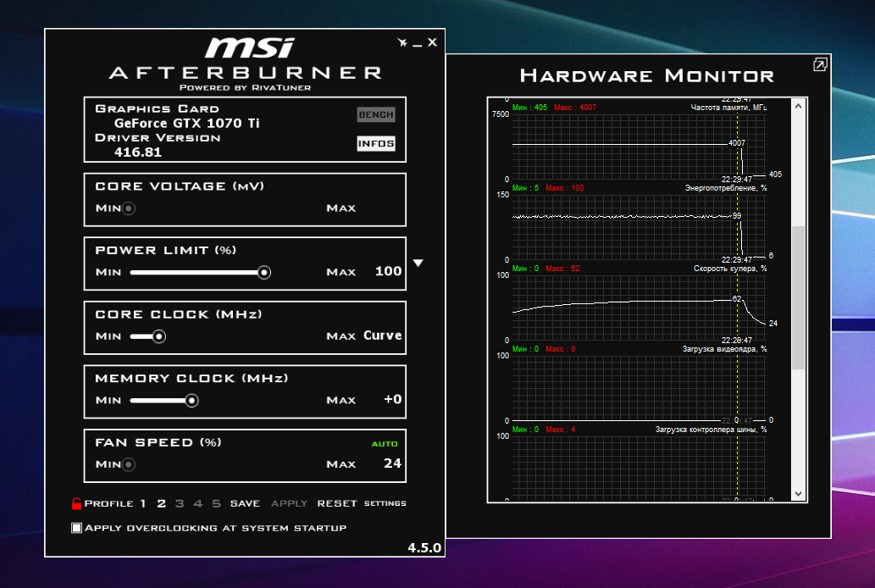
Task: Detach the Hardware Monitor window via corner icon
Action: [x=820, y=64]
